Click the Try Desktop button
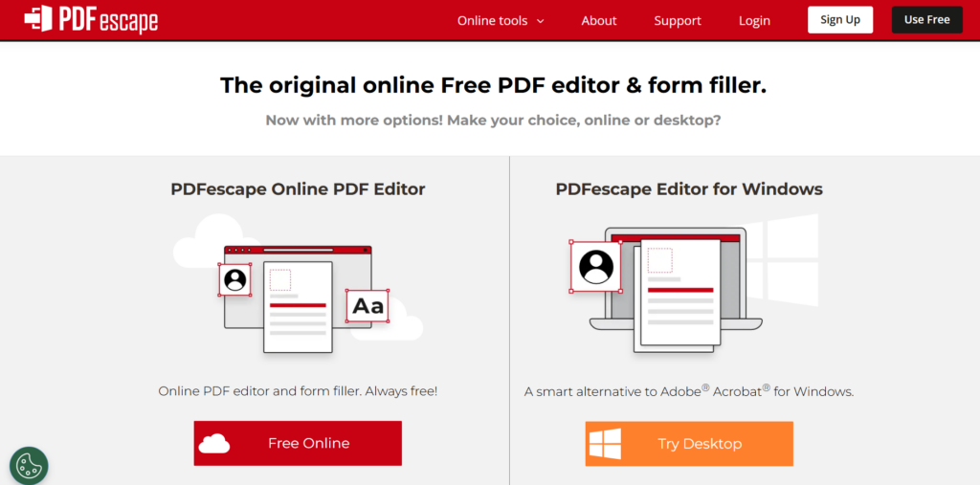Image resolution: width=980 pixels, height=485 pixels. pyautogui.click(x=689, y=444)
